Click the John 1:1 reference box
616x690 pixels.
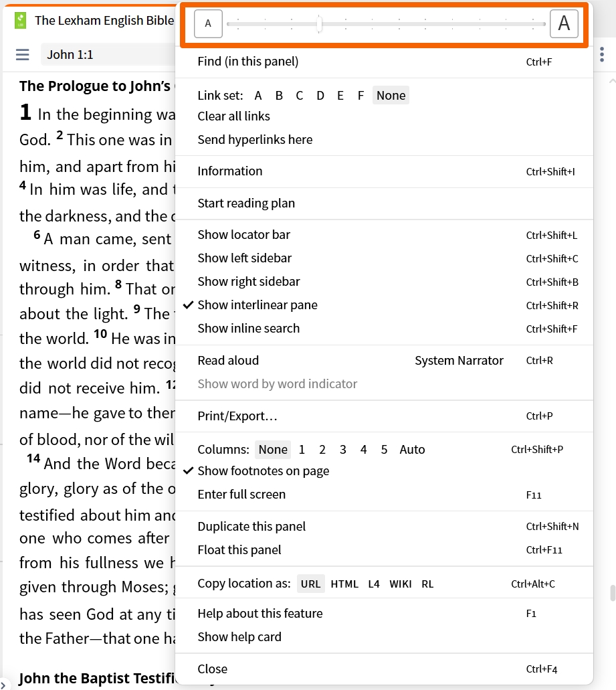coord(108,55)
